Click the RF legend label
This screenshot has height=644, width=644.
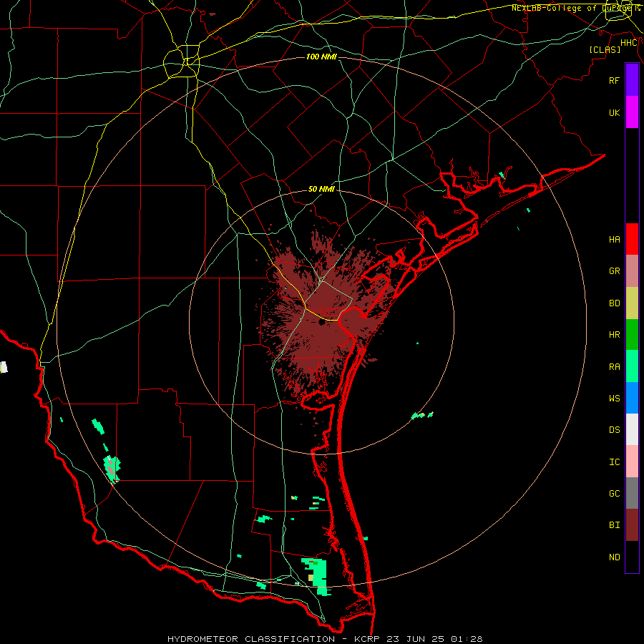click(614, 80)
